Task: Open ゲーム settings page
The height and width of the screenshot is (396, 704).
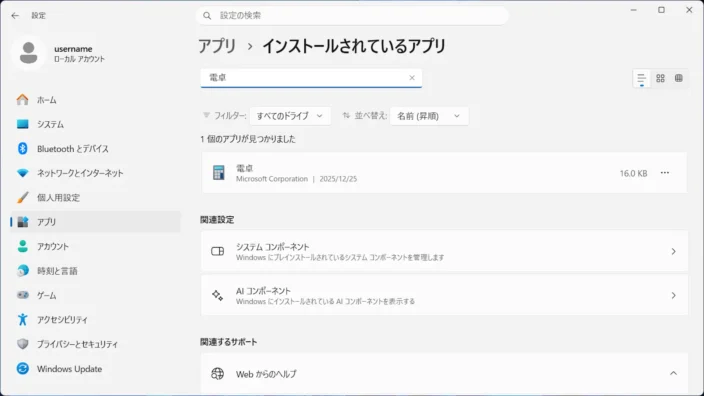Action: [96, 295]
